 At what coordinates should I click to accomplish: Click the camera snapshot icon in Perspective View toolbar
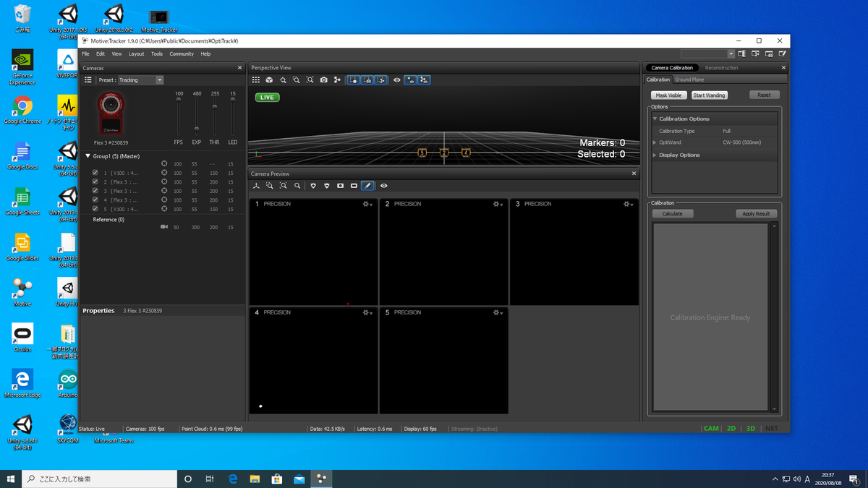(324, 80)
